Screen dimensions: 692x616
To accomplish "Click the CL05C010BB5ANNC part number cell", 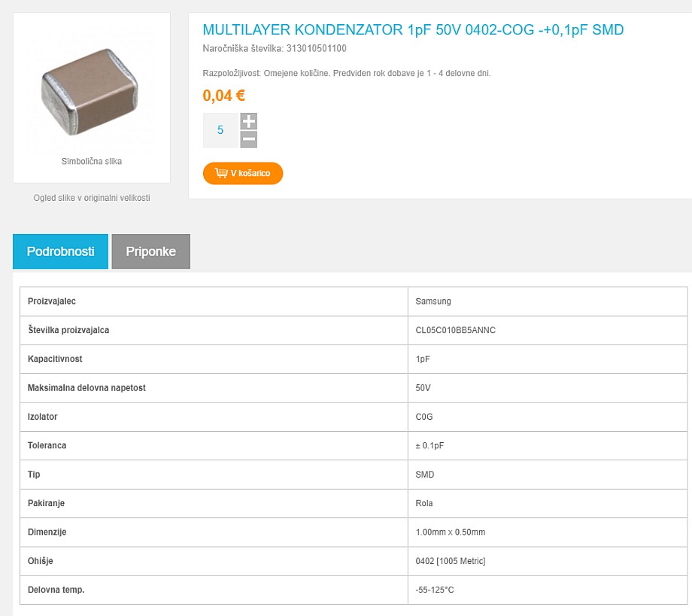I will coord(548,330).
